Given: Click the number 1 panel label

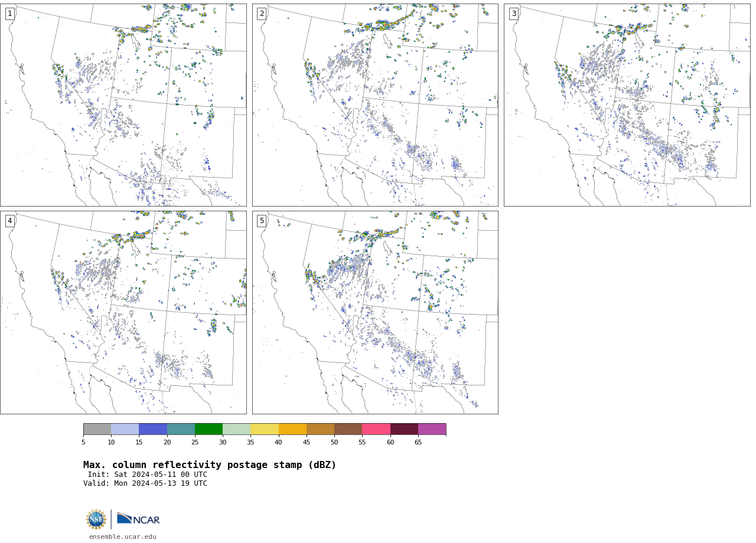Looking at the screenshot, I should (9, 14).
